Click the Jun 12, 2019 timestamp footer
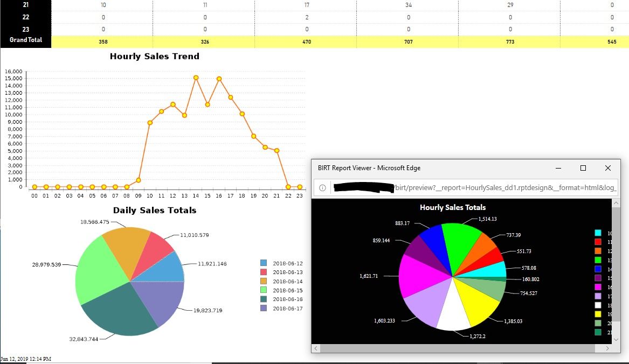This screenshot has height=364, width=629. coord(26,359)
